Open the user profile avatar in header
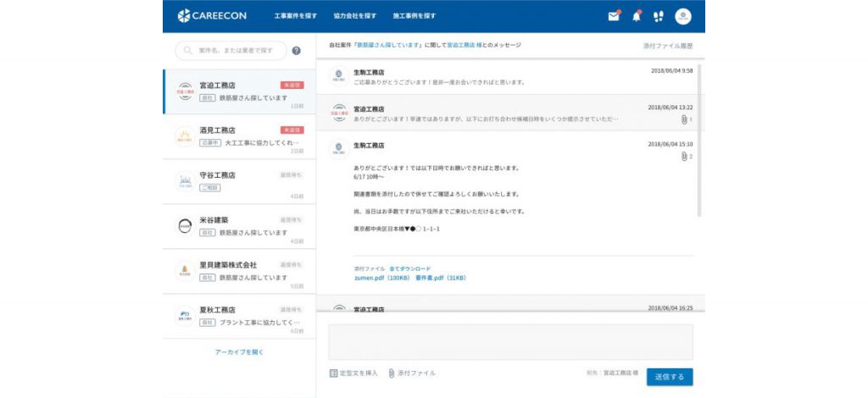The image size is (868, 398). [682, 16]
